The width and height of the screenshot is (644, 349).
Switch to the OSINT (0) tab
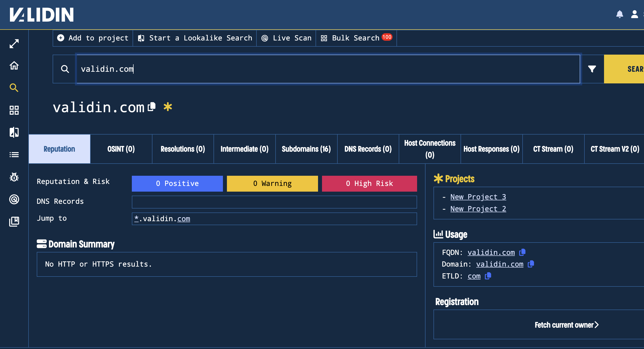[x=121, y=149]
